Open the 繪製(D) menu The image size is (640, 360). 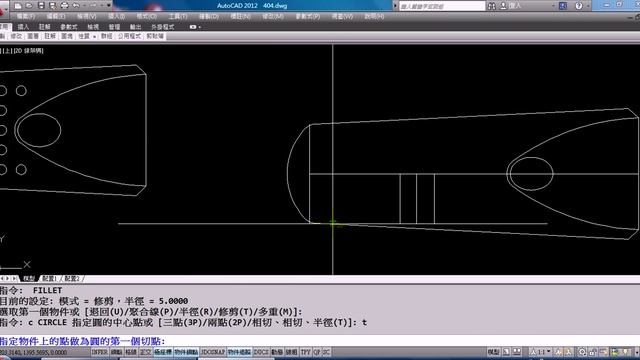pyautogui.click(x=209, y=16)
